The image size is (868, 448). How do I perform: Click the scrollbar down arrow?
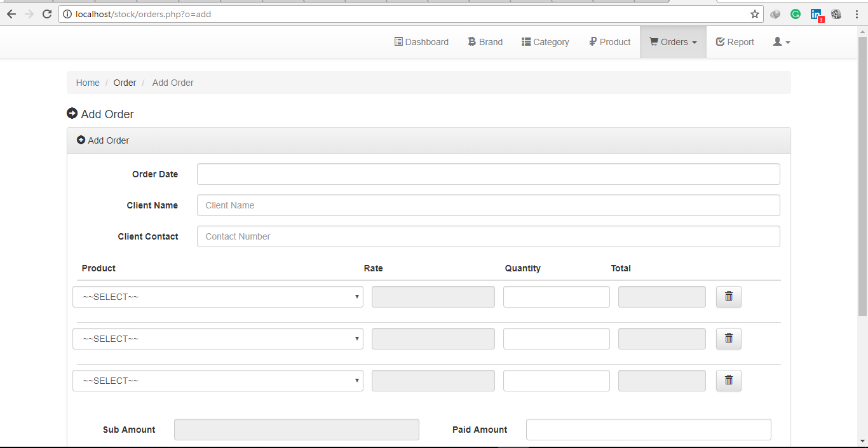(x=862, y=440)
